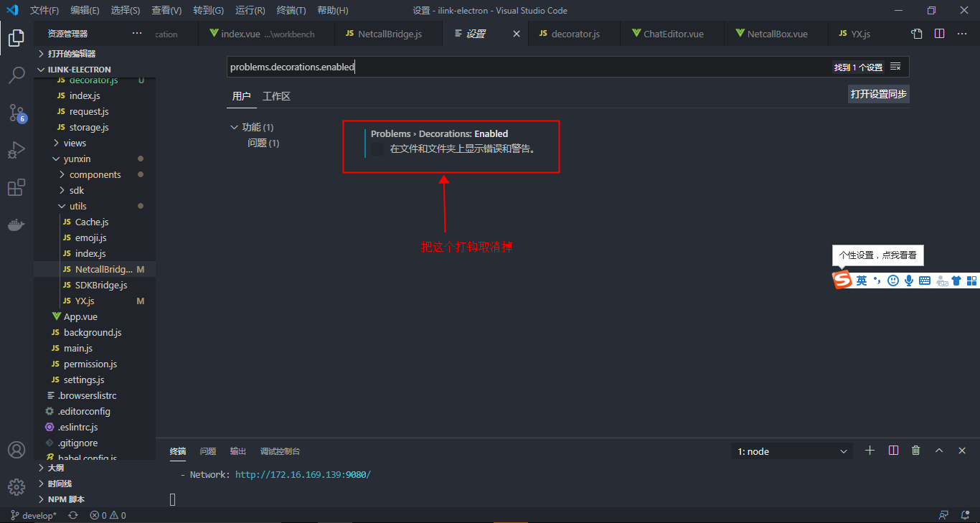
Task: Open the Source Control view showing 6 changes
Action: [x=17, y=113]
